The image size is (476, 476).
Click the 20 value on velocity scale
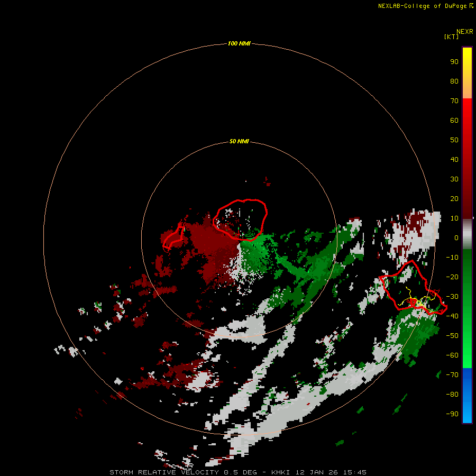coord(454,199)
